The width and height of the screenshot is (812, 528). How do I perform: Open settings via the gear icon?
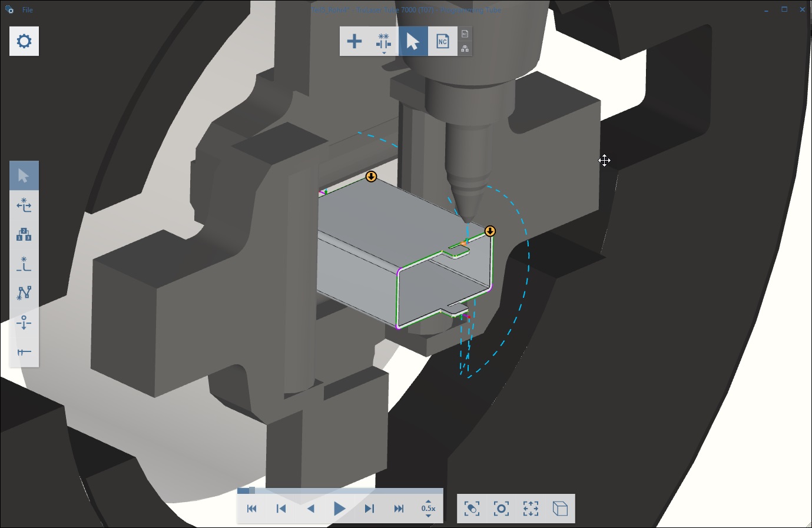pos(24,41)
